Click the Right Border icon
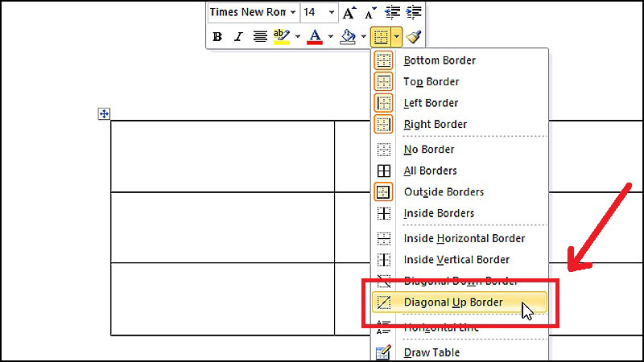644x362 pixels. click(383, 125)
